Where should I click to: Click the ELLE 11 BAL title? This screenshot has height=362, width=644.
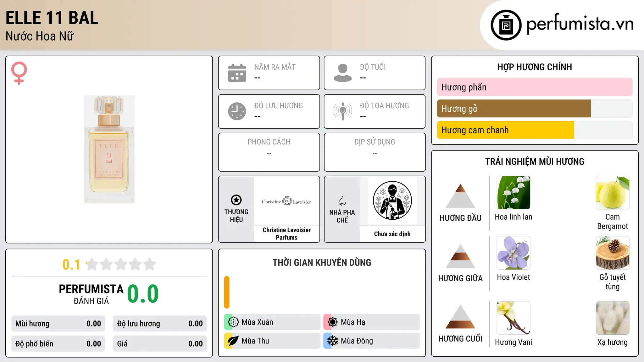click(x=52, y=18)
